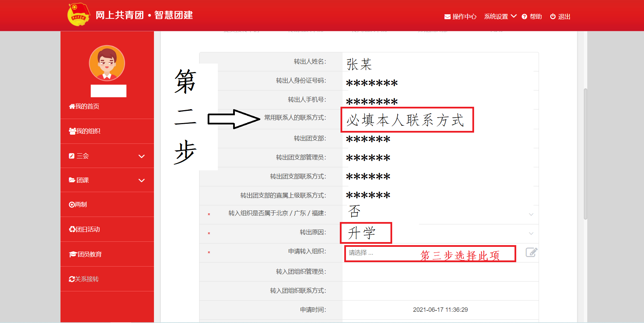644x323 pixels.
Task: Open 团员教育 in the sidebar
Action: 86,254
